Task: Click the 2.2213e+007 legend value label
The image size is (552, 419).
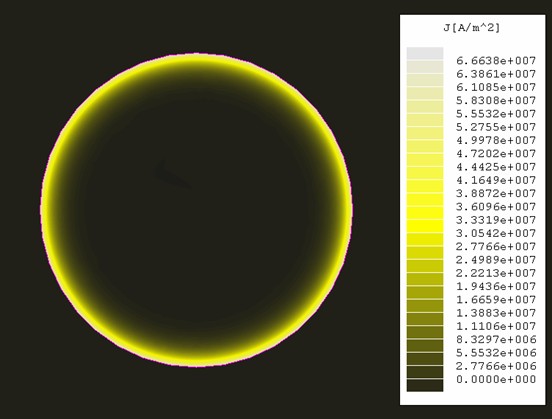Action: tap(496, 273)
